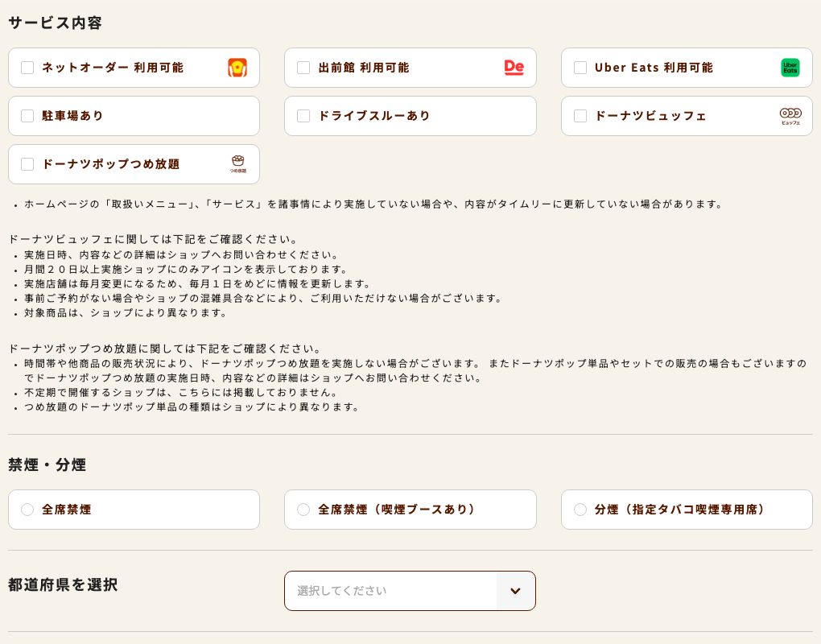Click the サービス内容 heading
This screenshot has height=644, width=821.
click(x=55, y=23)
